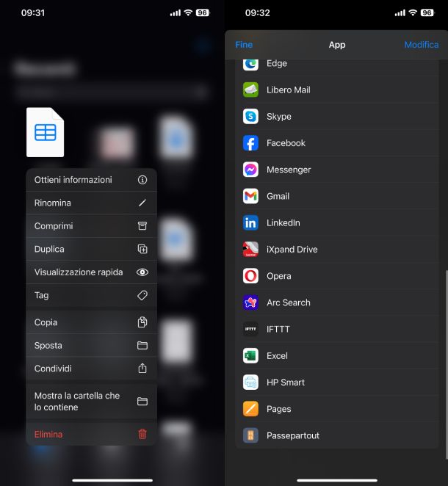Tap the Pages app icon

click(x=250, y=409)
